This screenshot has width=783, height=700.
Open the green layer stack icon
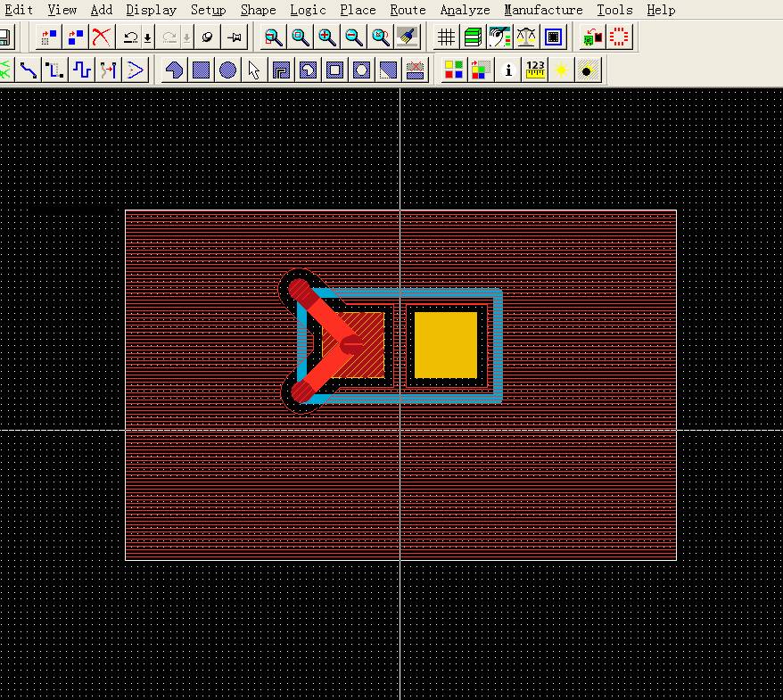tap(473, 37)
